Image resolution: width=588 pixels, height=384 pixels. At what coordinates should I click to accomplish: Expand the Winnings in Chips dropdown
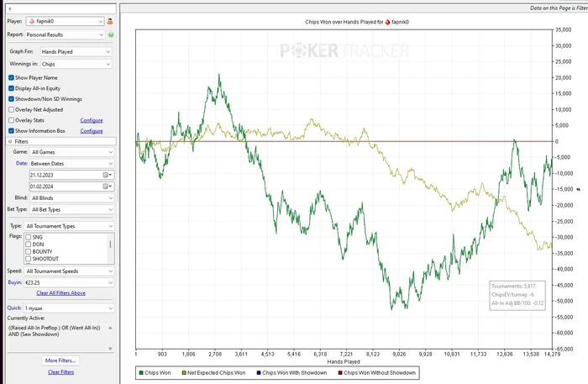[x=76, y=64]
